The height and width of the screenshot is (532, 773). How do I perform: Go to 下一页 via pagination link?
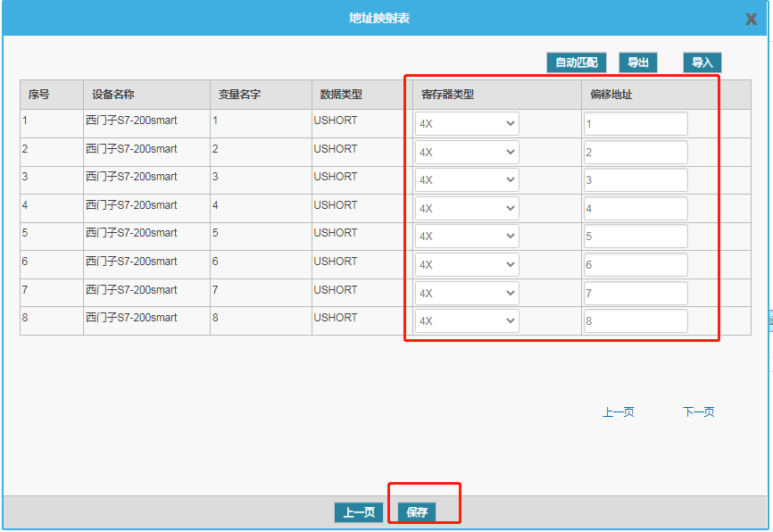coord(698,411)
